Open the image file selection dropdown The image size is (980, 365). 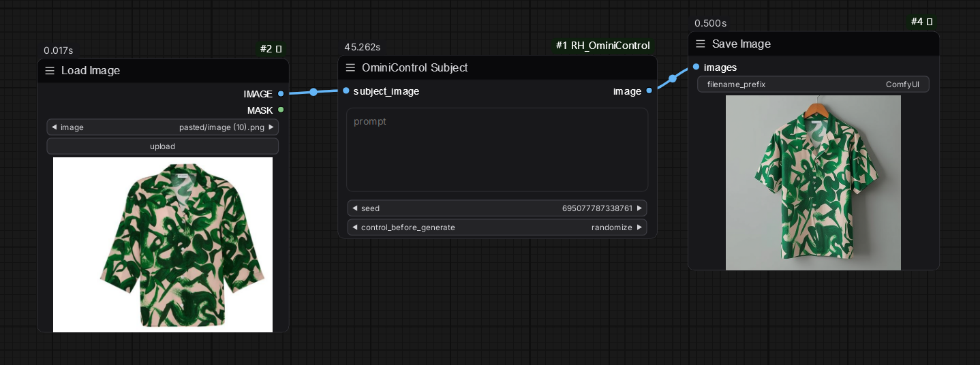(162, 127)
